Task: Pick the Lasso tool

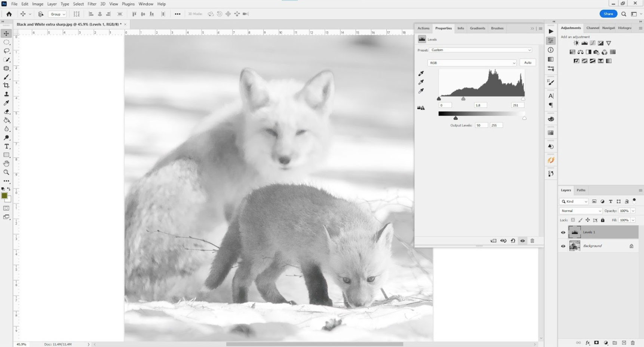Action: point(6,51)
